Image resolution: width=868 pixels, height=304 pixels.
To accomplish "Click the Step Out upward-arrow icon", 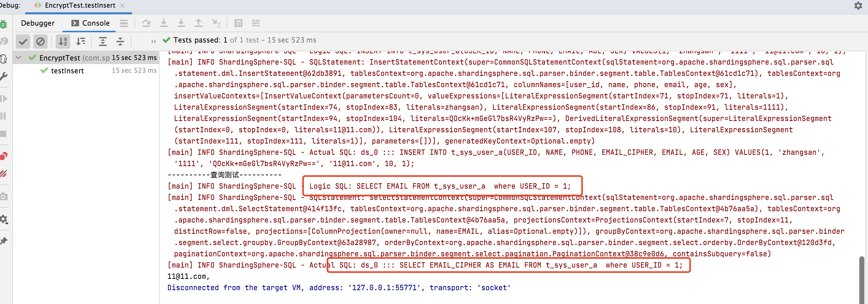I will tap(199, 23).
